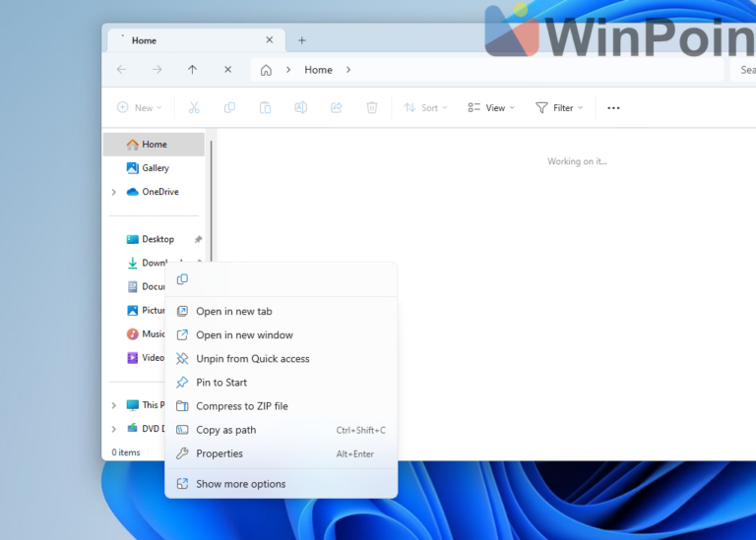
Task: Choose Pin to Start
Action: click(282, 382)
